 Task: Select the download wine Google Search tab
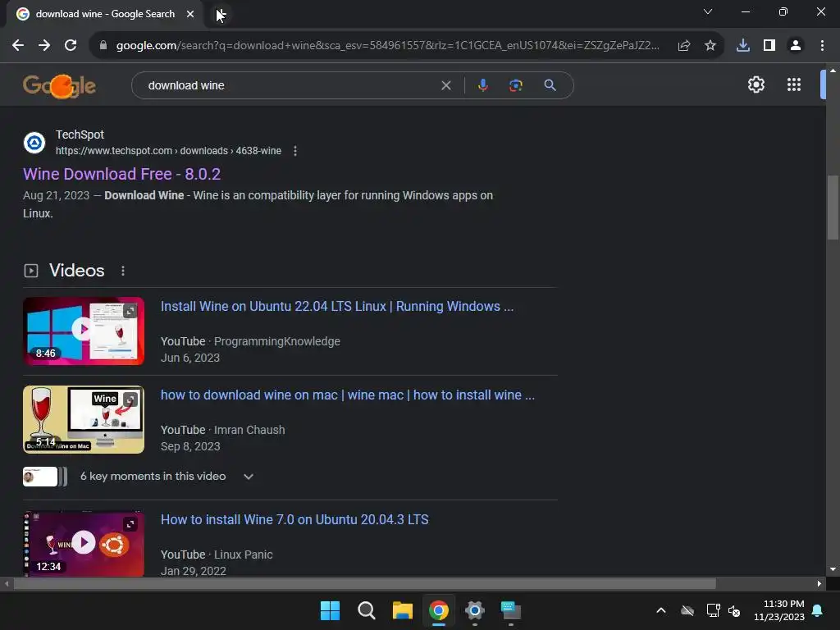pyautogui.click(x=106, y=14)
